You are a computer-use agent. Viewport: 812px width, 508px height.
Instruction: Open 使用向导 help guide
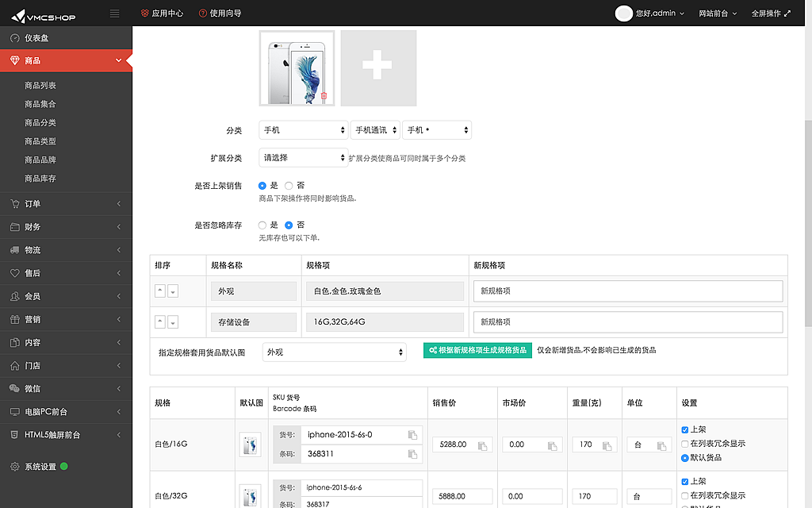[x=220, y=13]
